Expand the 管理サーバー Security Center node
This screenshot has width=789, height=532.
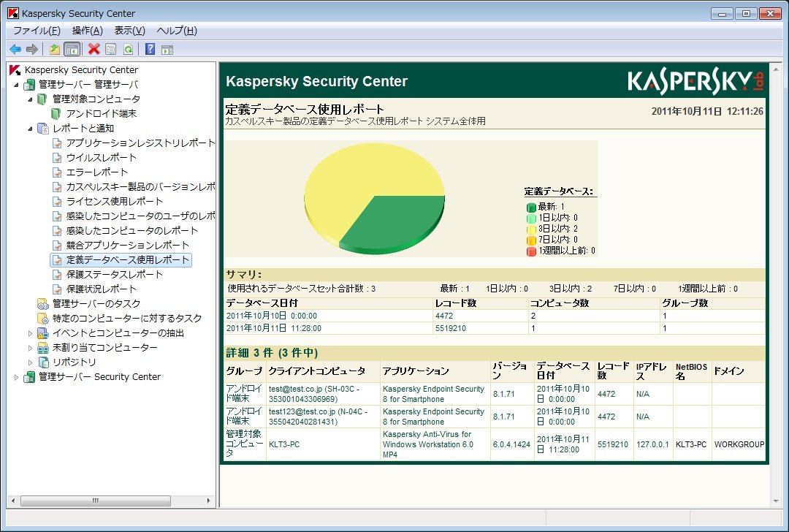(x=16, y=377)
